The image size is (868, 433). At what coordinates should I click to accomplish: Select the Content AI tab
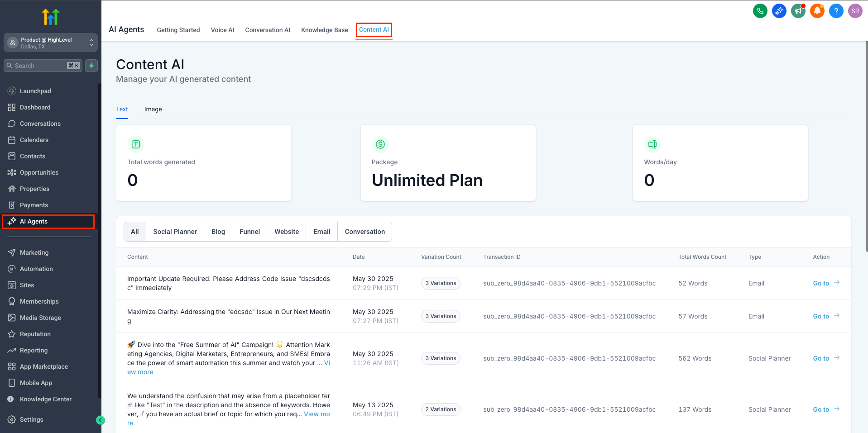click(x=374, y=29)
